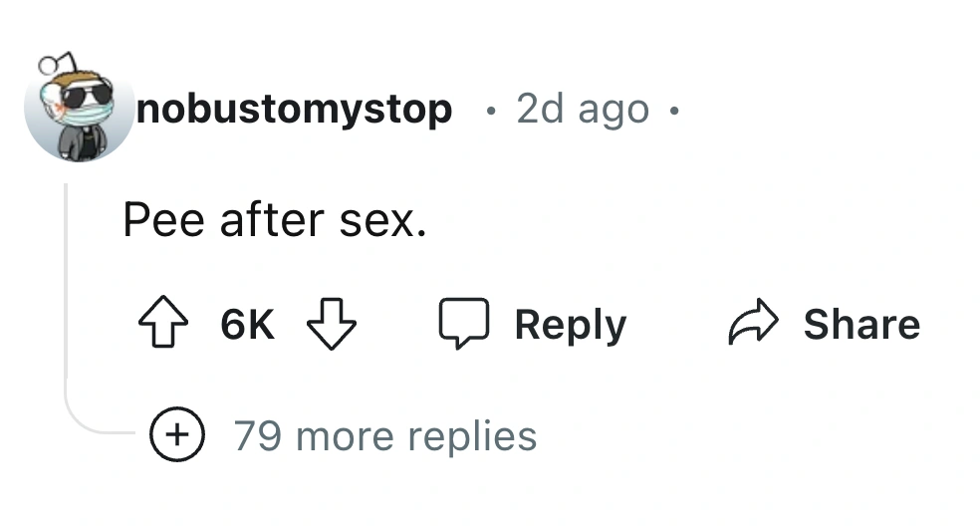Open the nobustomystop user profile
The image size is (980, 526).
pyautogui.click(x=294, y=110)
